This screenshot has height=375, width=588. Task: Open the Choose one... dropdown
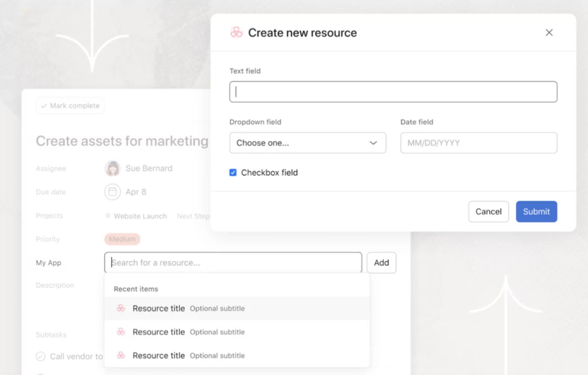[x=308, y=143]
